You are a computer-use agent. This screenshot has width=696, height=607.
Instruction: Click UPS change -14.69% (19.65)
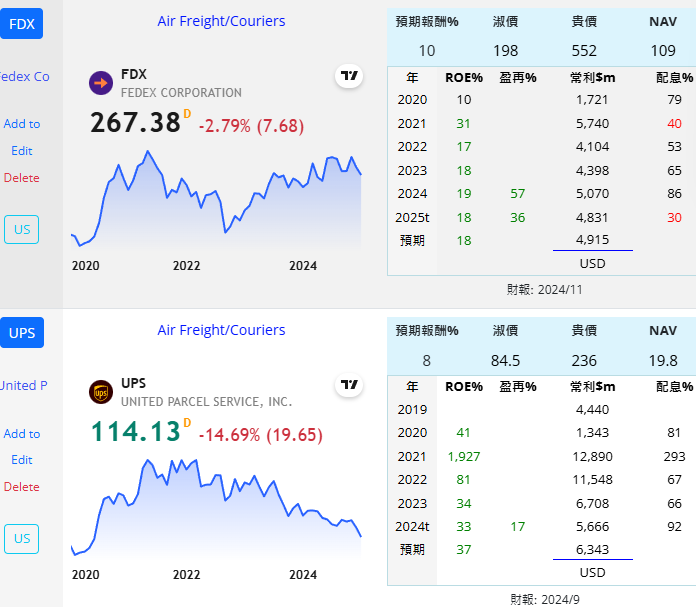(261, 435)
